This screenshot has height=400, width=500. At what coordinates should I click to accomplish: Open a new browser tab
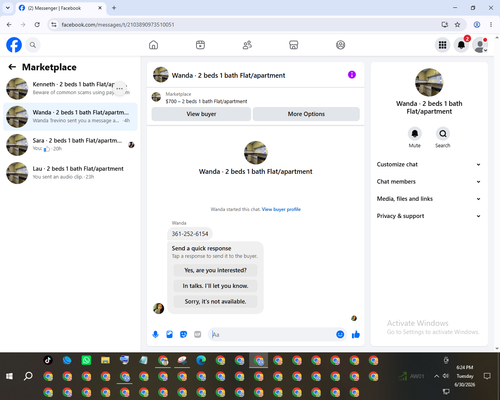(x=114, y=8)
